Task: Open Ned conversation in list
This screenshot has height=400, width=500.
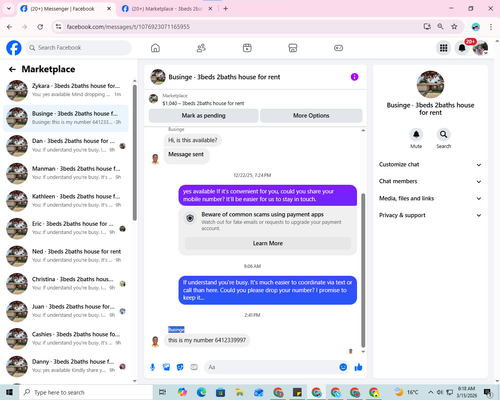Action: pyautogui.click(x=67, y=256)
